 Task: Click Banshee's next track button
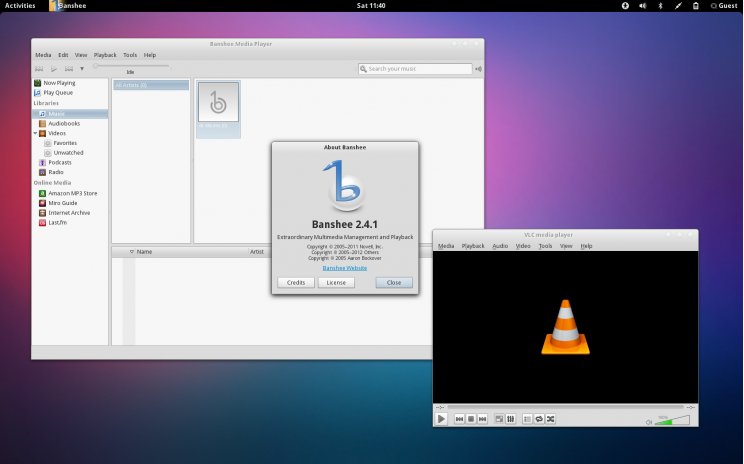point(69,69)
